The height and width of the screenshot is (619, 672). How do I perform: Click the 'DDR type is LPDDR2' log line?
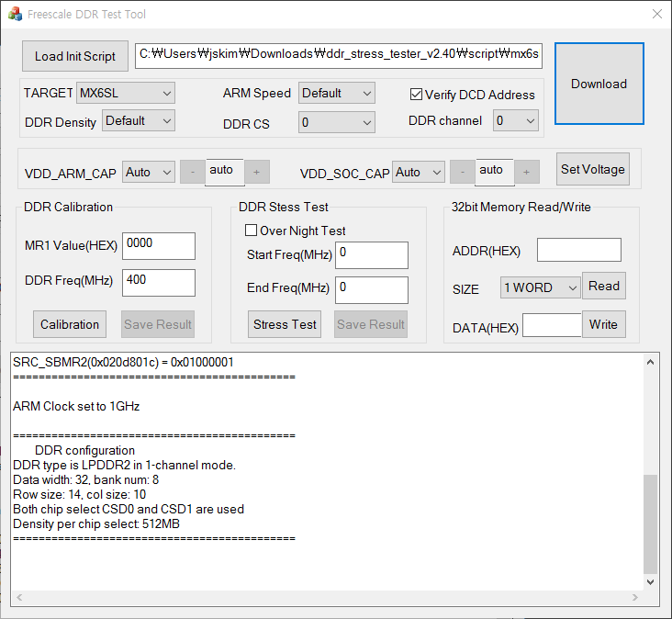click(x=124, y=465)
